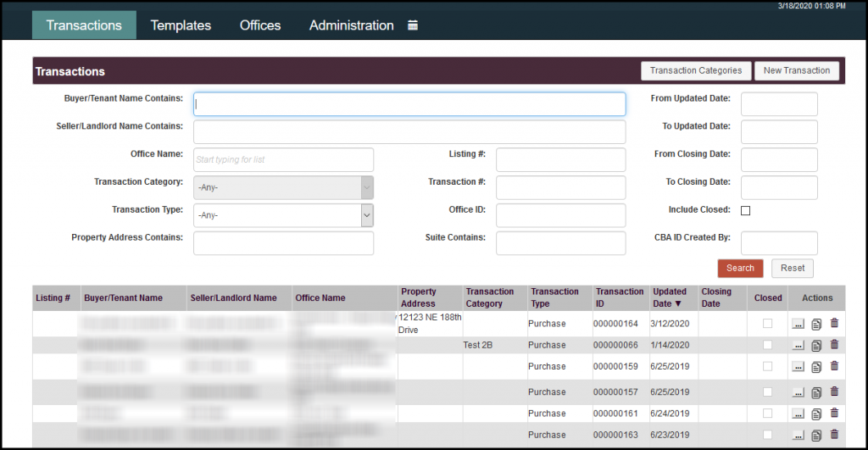Open the calendar icon in navigation bar
Screen dimensions: 868x450
(x=413, y=25)
